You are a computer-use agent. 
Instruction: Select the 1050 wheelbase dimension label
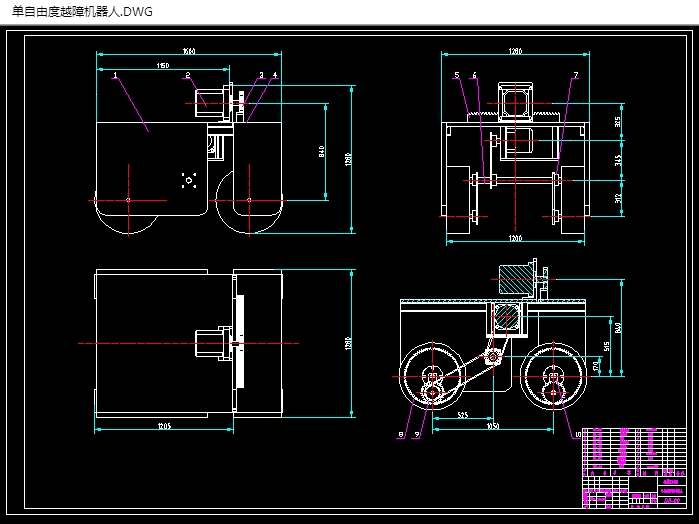coord(492,426)
